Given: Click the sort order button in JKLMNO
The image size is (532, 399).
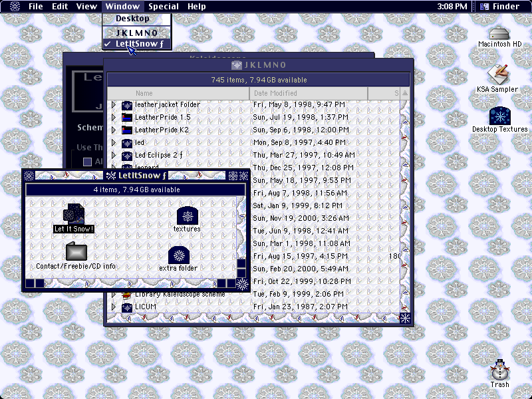Looking at the screenshot, I should click(x=405, y=93).
